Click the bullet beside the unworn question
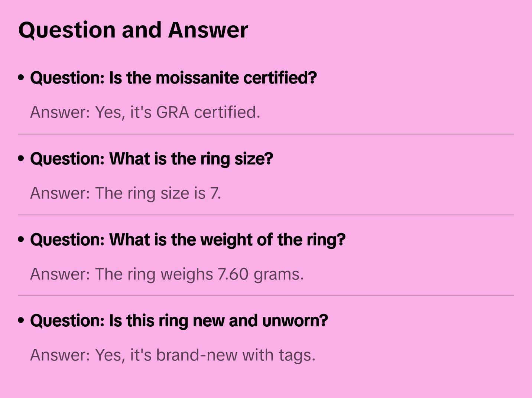 click(x=21, y=320)
